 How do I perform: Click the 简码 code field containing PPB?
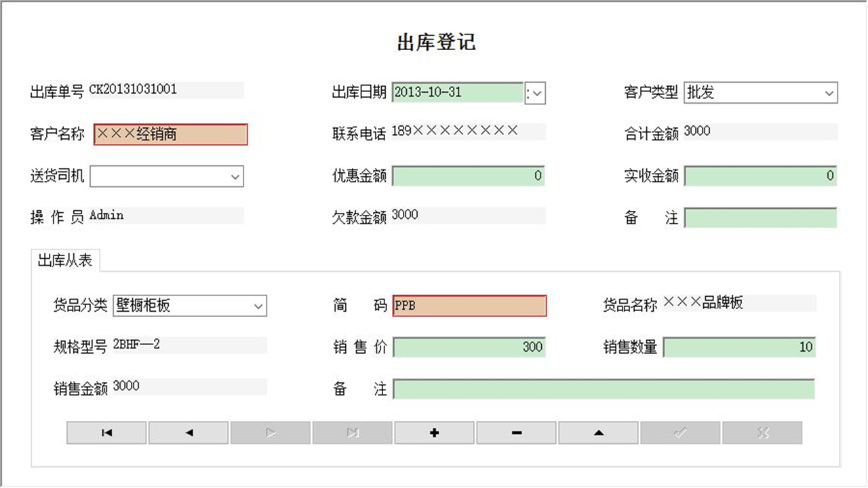(x=470, y=306)
